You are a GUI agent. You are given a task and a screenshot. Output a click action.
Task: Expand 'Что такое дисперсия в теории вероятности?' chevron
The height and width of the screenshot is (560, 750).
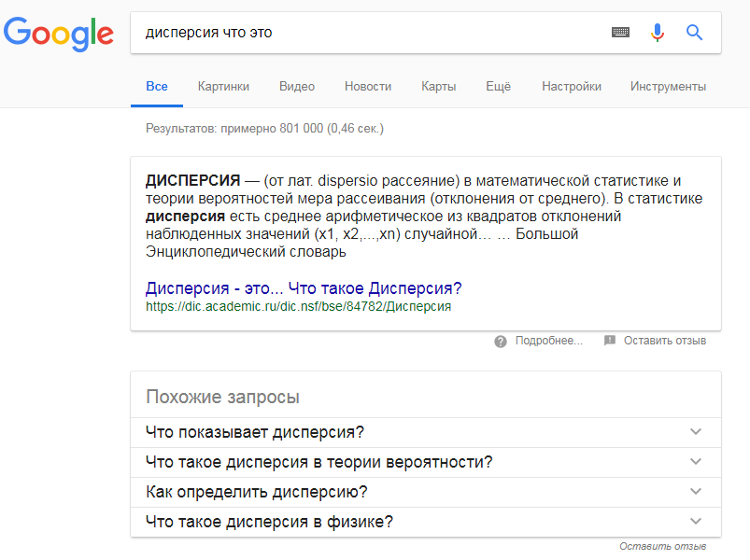click(696, 462)
